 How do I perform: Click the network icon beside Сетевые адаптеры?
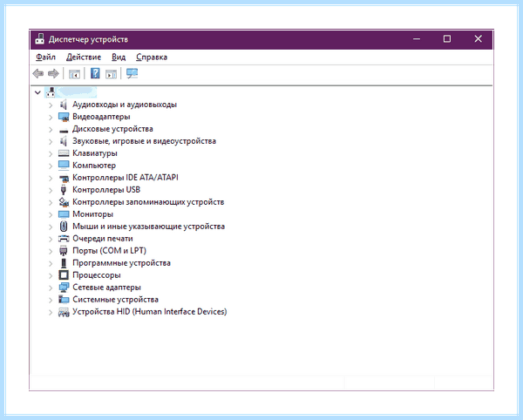64,288
